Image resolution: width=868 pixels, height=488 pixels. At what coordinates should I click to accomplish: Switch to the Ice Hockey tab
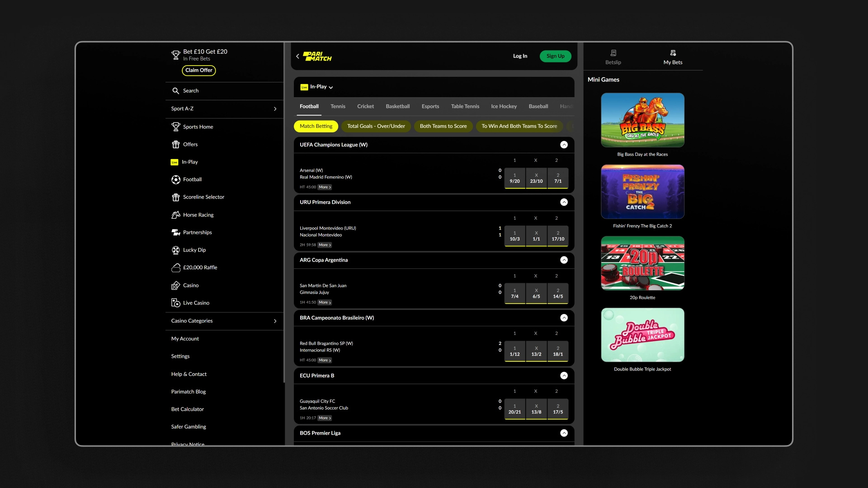[504, 107]
